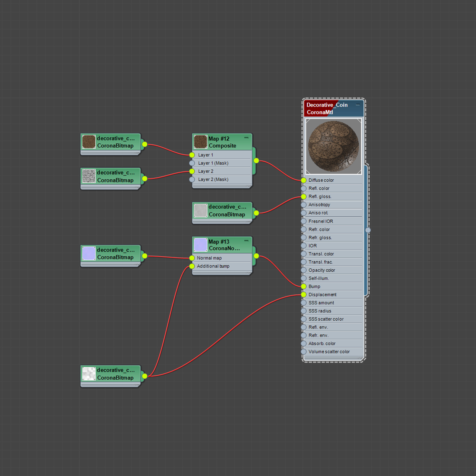Click the CoronaMtl node output socket

click(368, 230)
